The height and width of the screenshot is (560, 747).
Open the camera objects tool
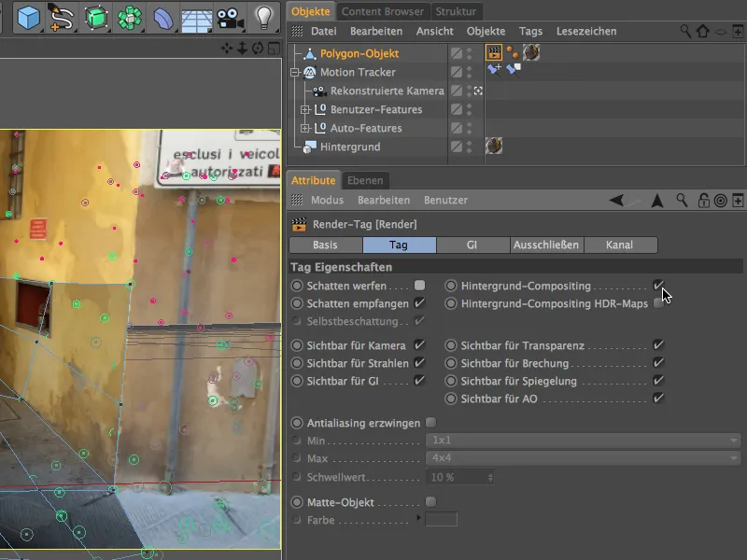click(230, 18)
